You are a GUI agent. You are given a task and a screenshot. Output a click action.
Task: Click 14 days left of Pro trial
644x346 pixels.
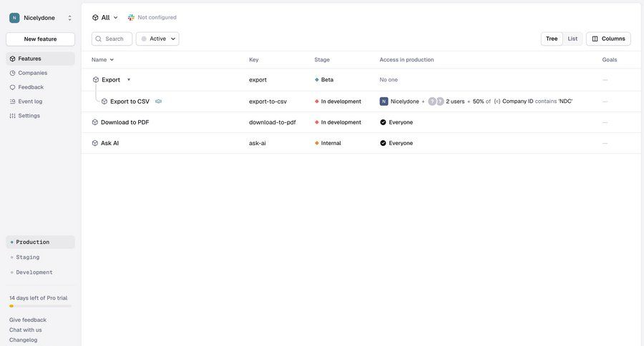pyautogui.click(x=38, y=298)
